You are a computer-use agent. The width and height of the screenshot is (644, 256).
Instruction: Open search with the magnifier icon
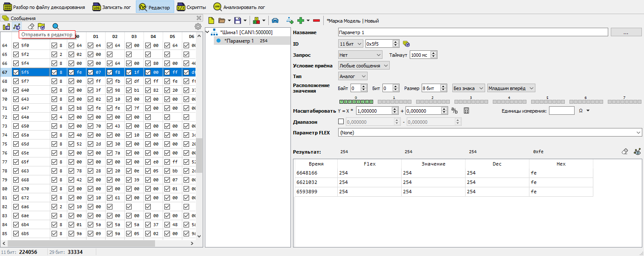tap(55, 26)
